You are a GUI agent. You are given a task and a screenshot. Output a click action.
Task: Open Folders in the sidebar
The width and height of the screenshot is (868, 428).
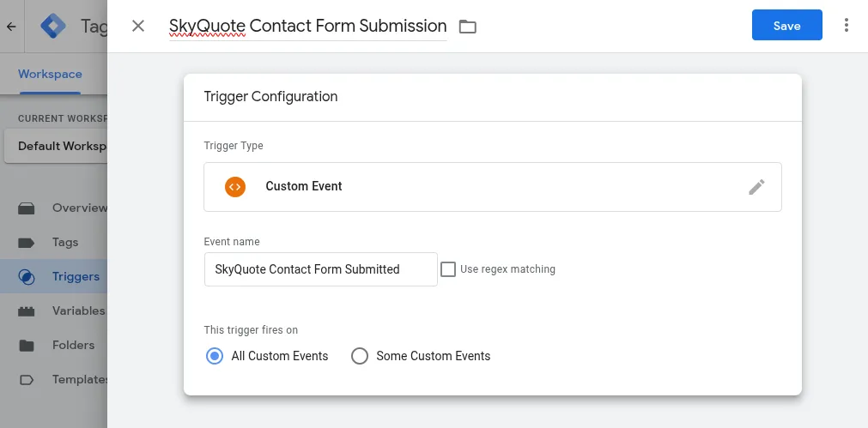click(54, 345)
